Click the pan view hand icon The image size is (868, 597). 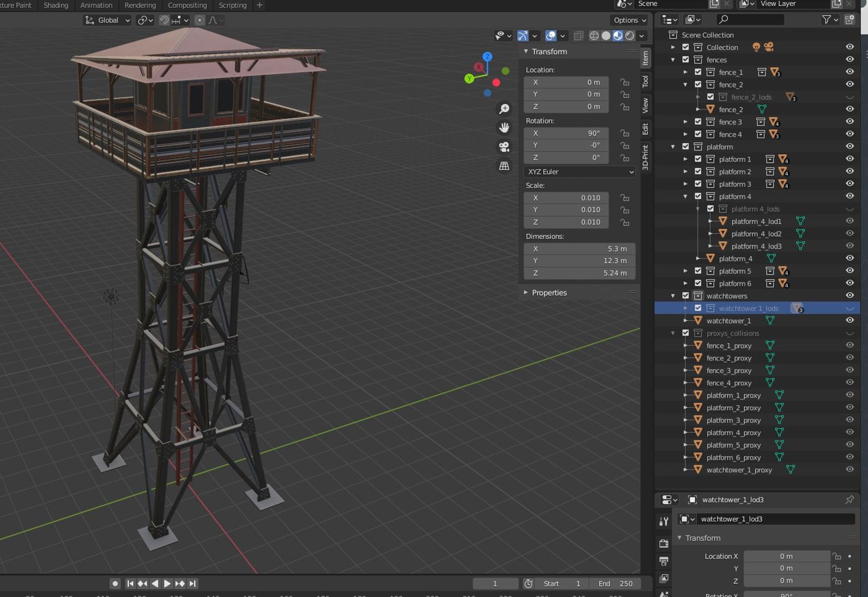504,128
